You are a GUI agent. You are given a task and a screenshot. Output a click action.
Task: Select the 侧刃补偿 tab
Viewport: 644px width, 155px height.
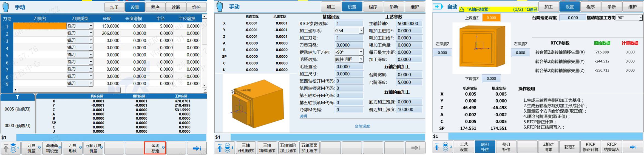pos(506,147)
